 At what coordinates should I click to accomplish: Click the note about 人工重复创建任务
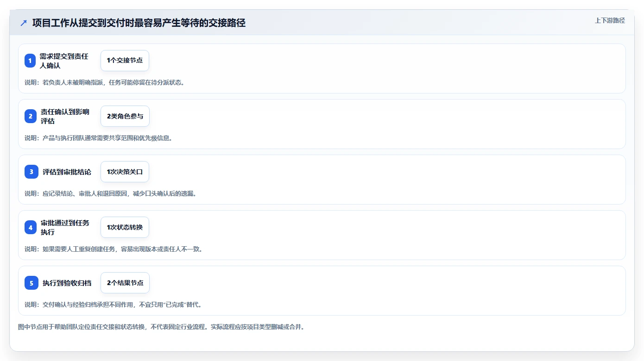tap(114, 249)
